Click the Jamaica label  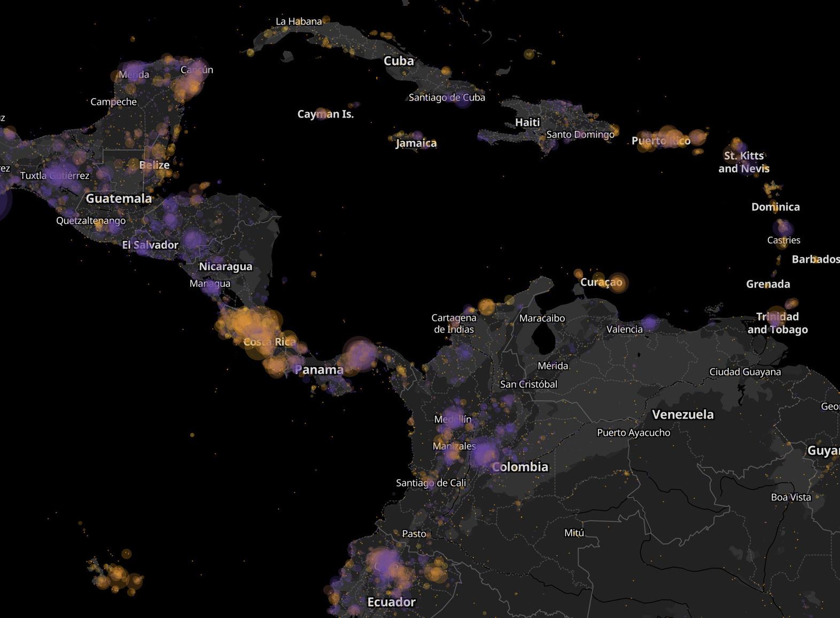point(416,143)
